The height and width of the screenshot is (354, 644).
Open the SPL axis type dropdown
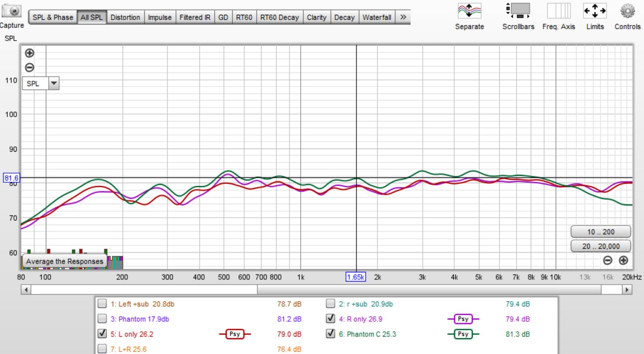point(54,83)
